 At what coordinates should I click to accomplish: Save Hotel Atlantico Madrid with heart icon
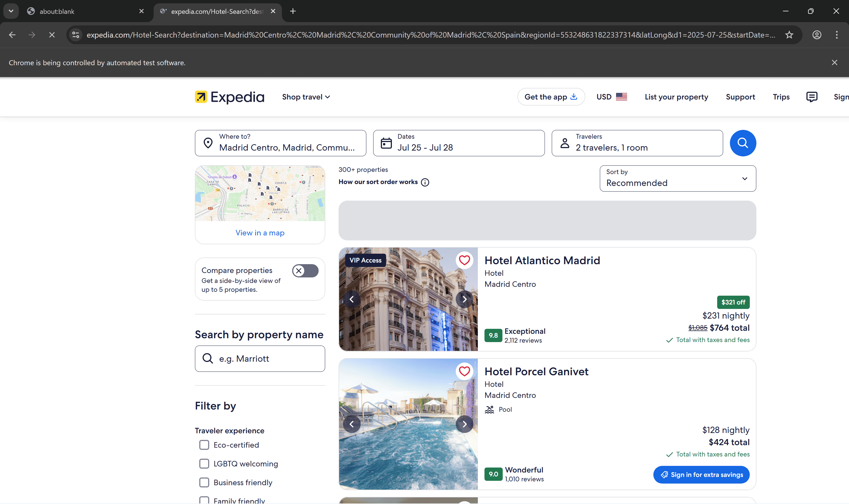(464, 260)
